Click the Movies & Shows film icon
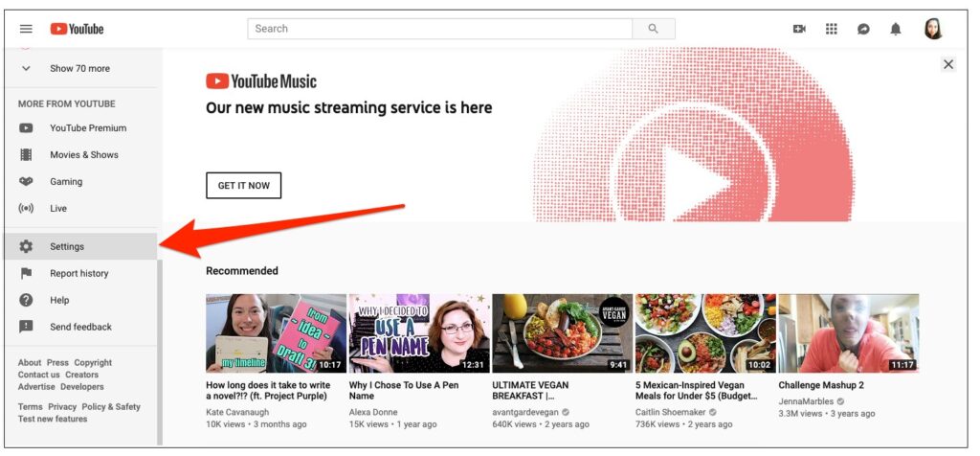Viewport: 980px width, 456px height. coord(26,154)
